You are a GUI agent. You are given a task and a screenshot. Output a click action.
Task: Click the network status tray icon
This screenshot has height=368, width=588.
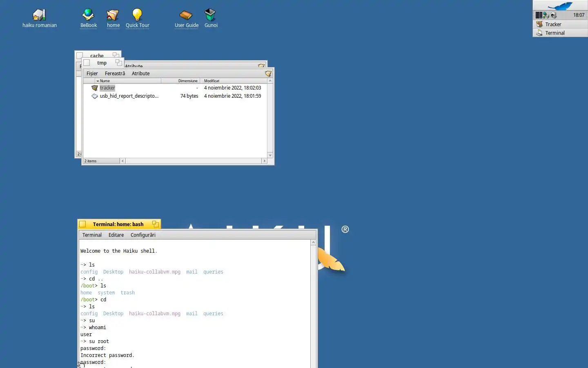click(546, 15)
